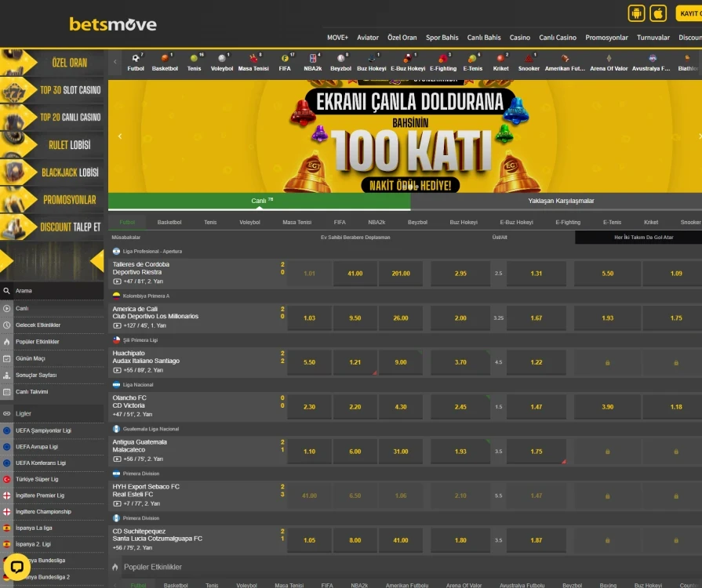Open Popüler Etkinlikler in sidebar
Image resolution: width=702 pixels, height=588 pixels.
pyautogui.click(x=52, y=342)
